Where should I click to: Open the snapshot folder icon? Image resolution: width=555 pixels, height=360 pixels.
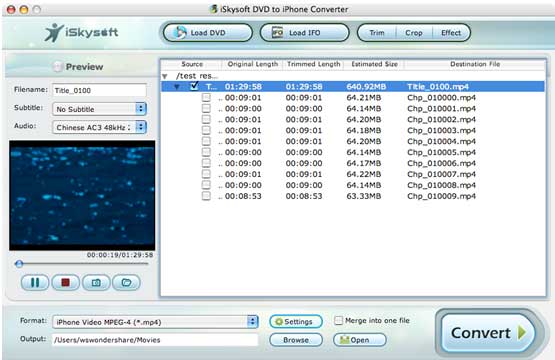click(x=126, y=282)
